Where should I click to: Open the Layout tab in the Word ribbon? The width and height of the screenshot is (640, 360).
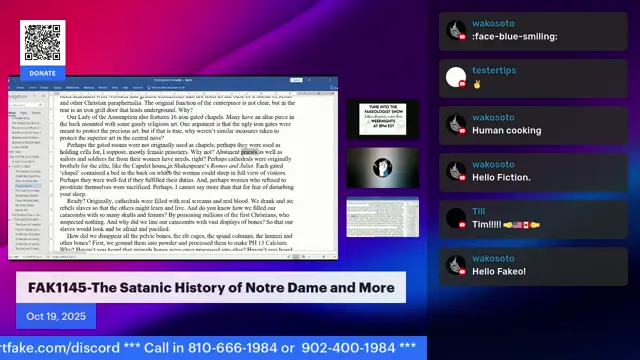tap(57, 87)
